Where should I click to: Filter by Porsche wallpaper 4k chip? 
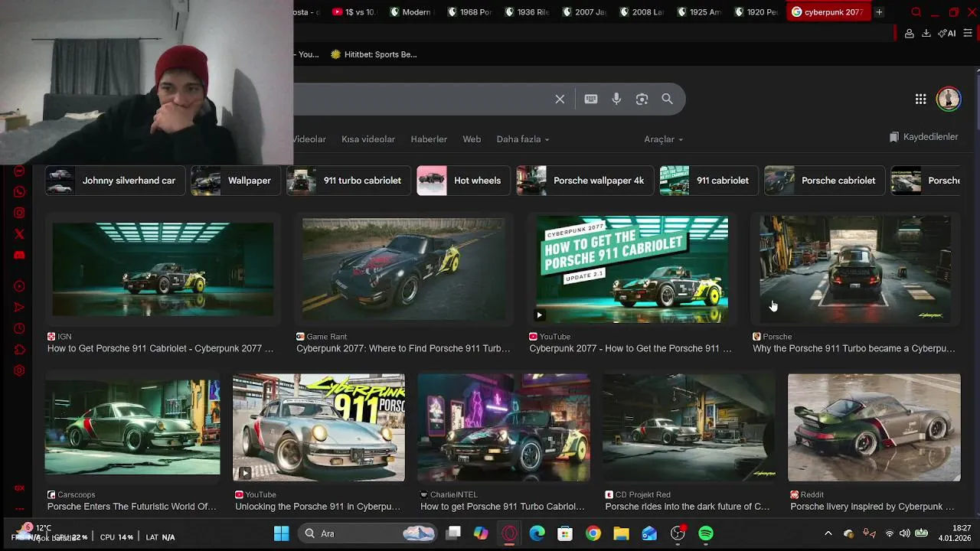coord(584,181)
